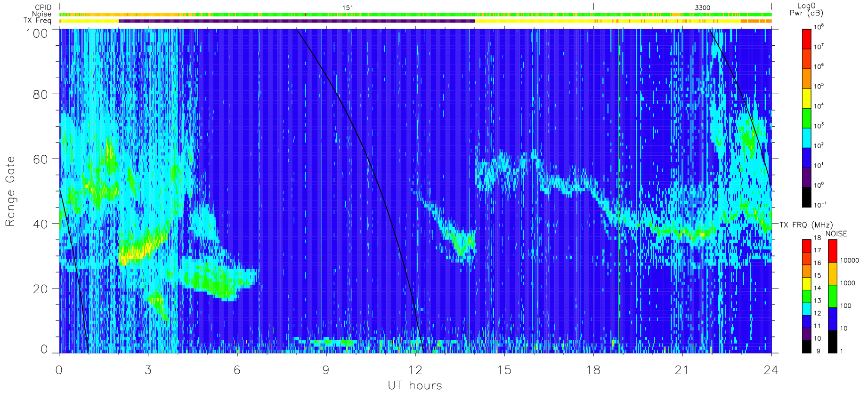Viewport: 868px width, 400px height.
Task: Click the range gate tick label '20'
Action: [x=41, y=289]
